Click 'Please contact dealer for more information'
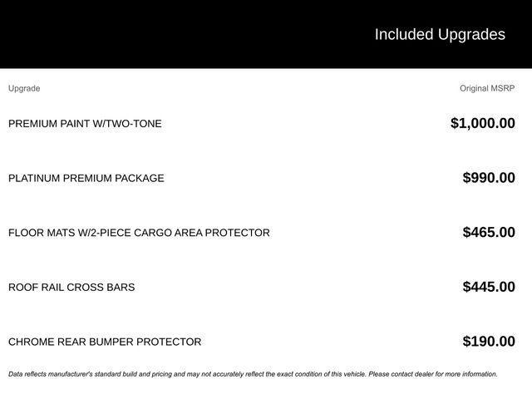532x399 pixels. point(432,374)
